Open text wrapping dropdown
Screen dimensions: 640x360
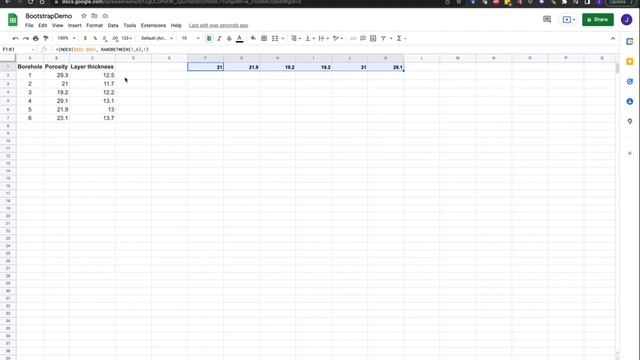(x=323, y=38)
